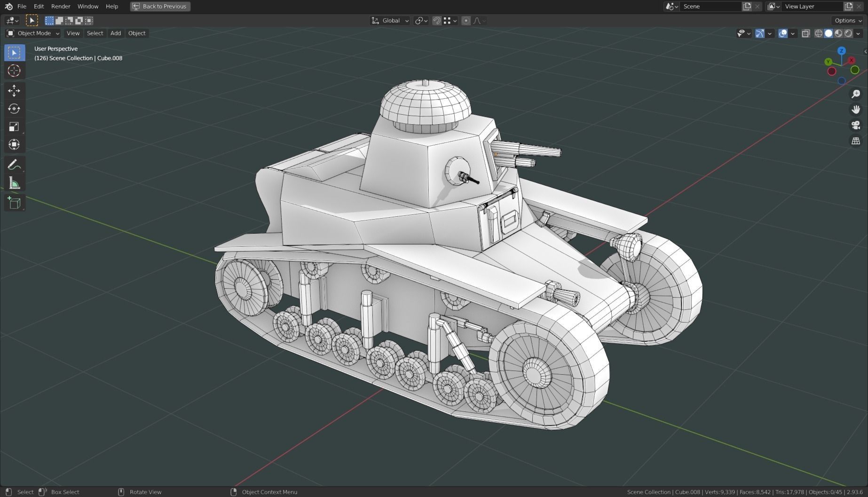Open the File menu
The height and width of the screenshot is (497, 868).
coord(22,7)
